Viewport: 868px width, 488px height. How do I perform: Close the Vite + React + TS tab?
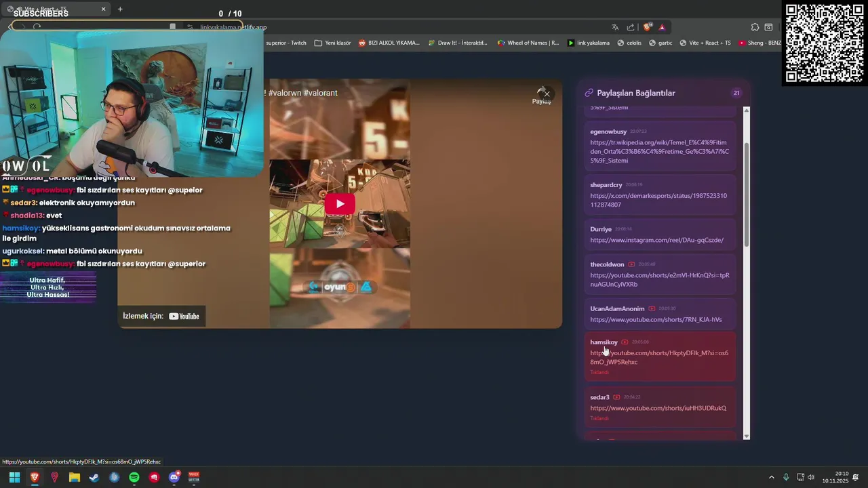104,9
